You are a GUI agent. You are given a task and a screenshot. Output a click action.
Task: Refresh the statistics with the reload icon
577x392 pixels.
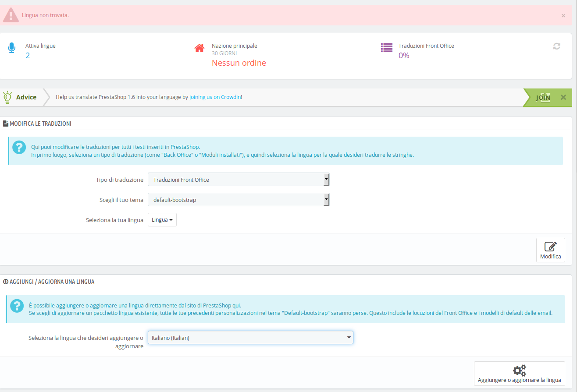point(557,46)
